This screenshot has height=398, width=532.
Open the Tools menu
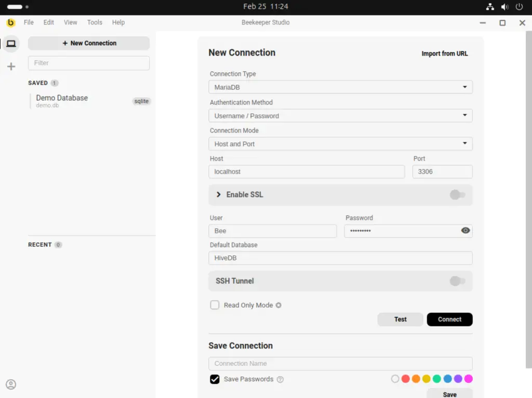(94, 22)
